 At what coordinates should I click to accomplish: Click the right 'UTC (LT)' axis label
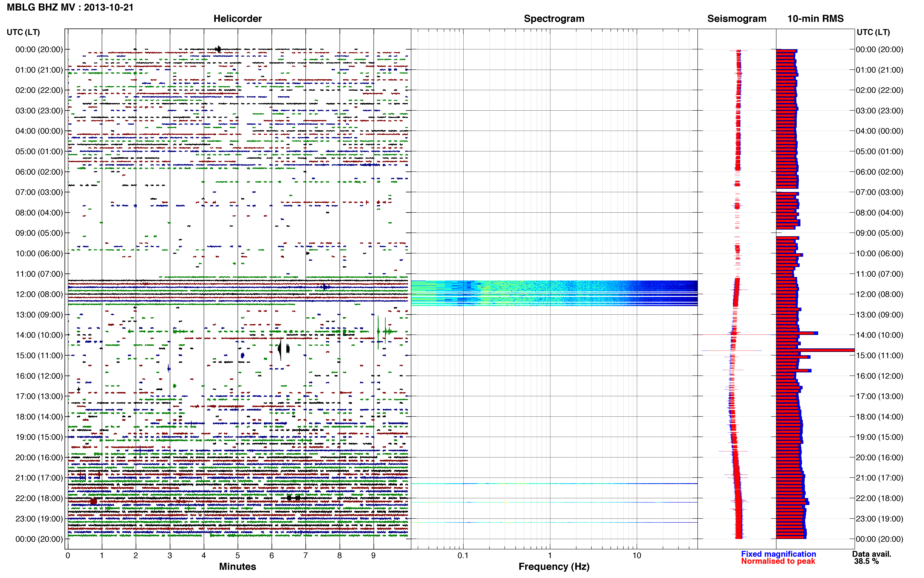pos(873,32)
